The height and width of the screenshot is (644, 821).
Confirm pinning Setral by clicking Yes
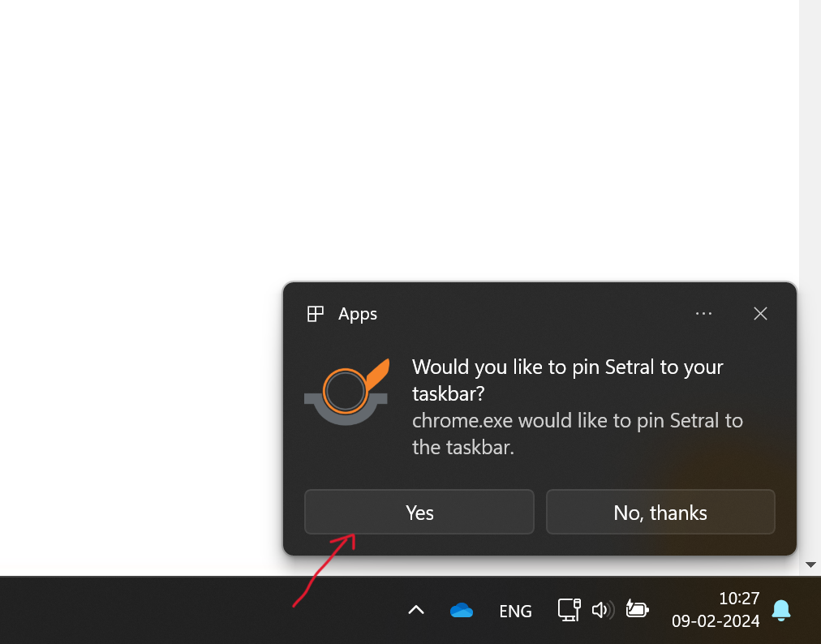pos(419,512)
